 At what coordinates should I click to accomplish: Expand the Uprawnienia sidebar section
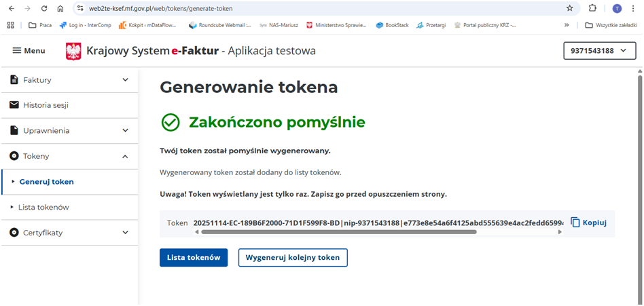(x=125, y=130)
